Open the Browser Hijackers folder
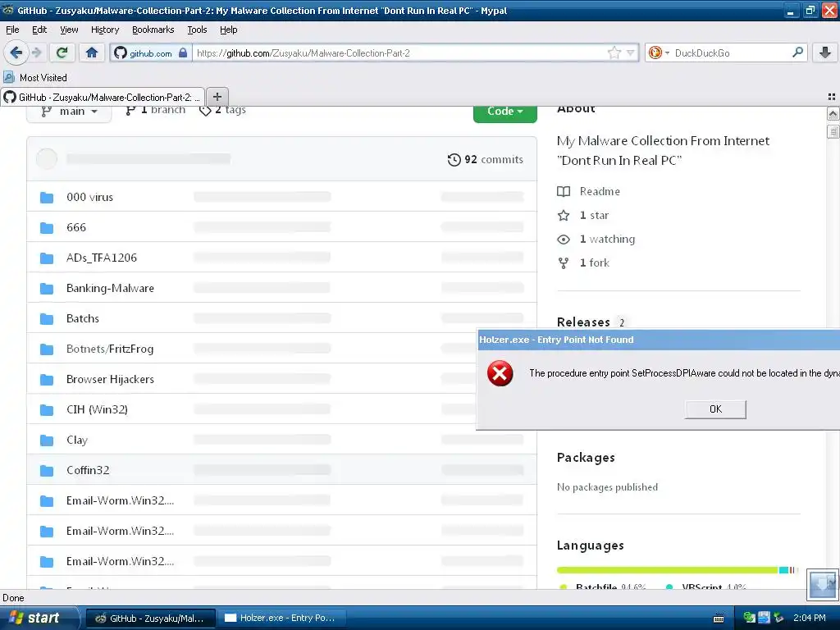Screen dimensions: 840x630 pos(110,379)
